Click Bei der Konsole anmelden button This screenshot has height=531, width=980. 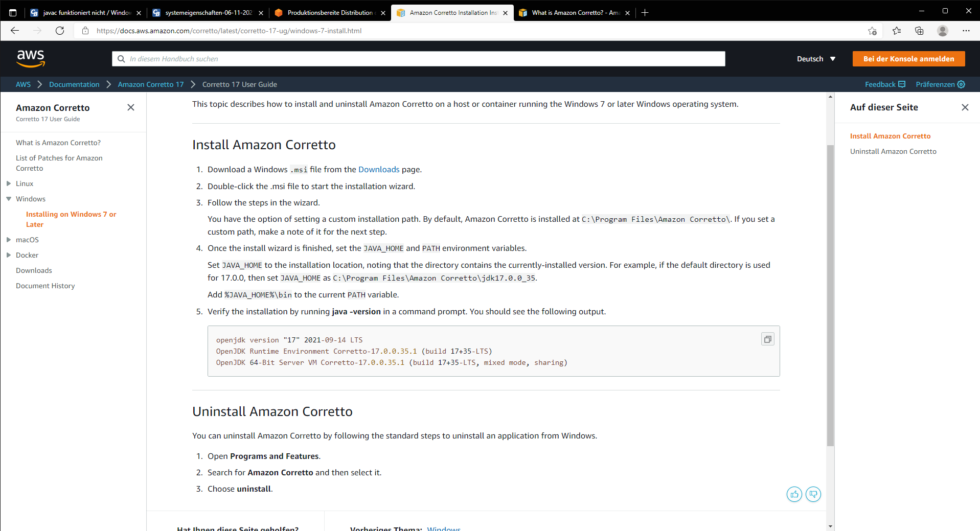point(908,59)
